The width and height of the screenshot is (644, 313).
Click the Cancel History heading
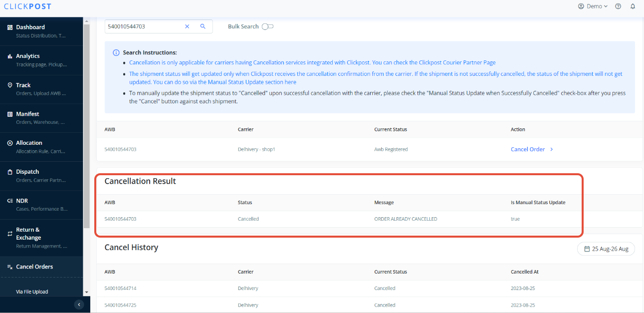pos(131,248)
